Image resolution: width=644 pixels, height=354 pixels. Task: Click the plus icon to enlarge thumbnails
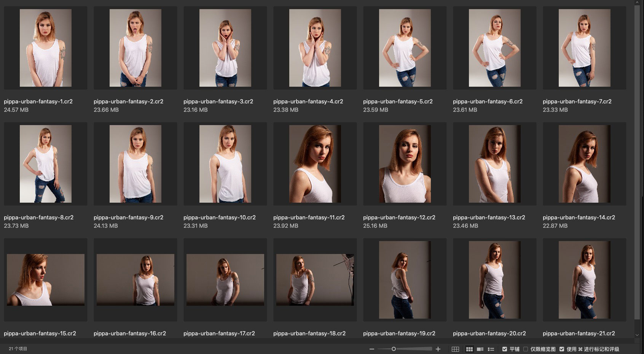click(438, 349)
